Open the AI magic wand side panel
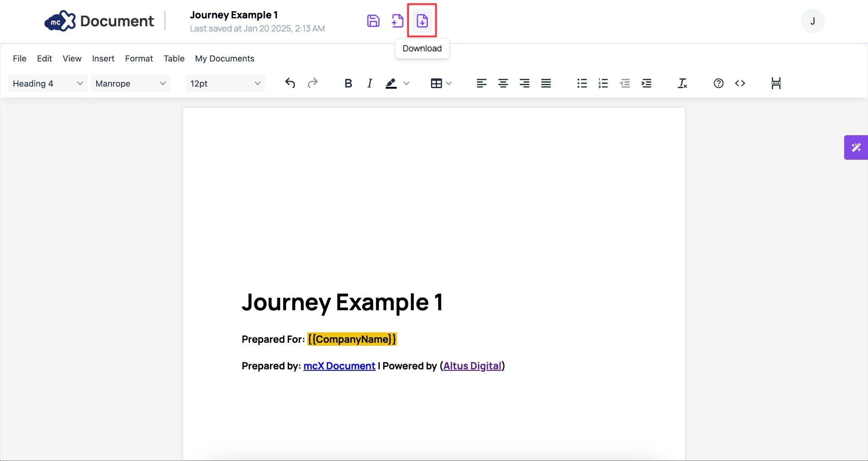Screen dimensions: 868x461 (x=856, y=147)
